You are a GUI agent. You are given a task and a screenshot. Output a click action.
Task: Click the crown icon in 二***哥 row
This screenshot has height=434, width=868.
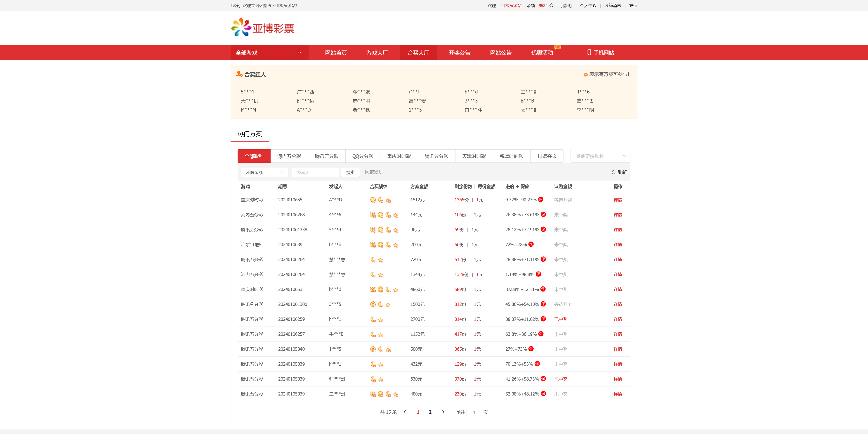(x=373, y=394)
